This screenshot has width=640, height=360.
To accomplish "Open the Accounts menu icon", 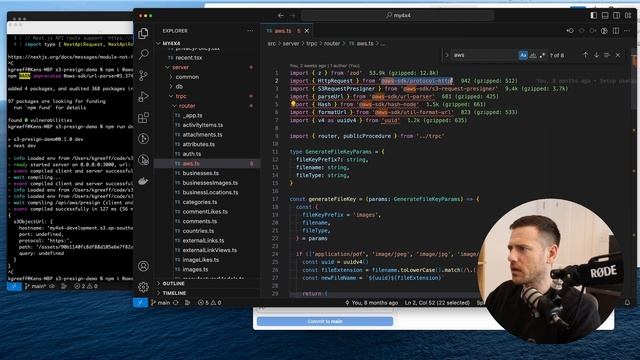I will [x=143, y=266].
